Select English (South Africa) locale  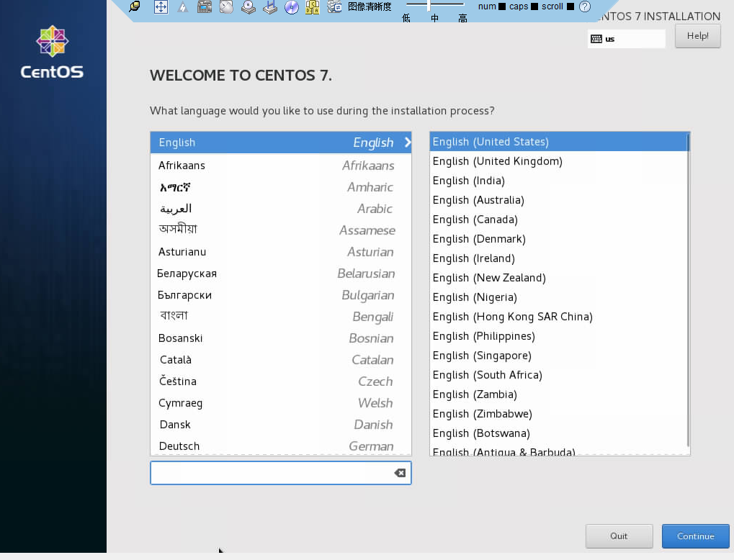point(558,375)
